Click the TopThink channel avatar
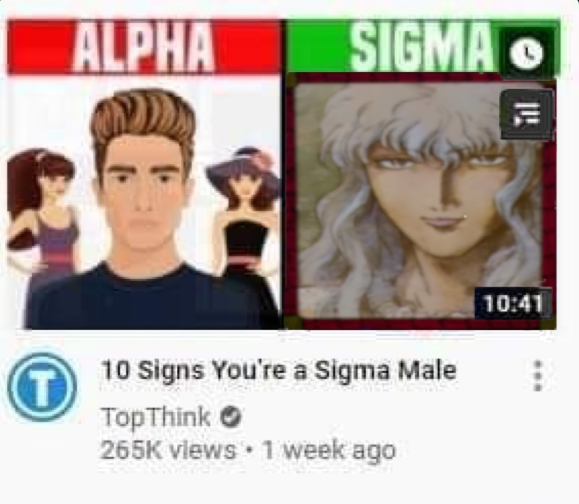This screenshot has width=579, height=504. coord(42,387)
